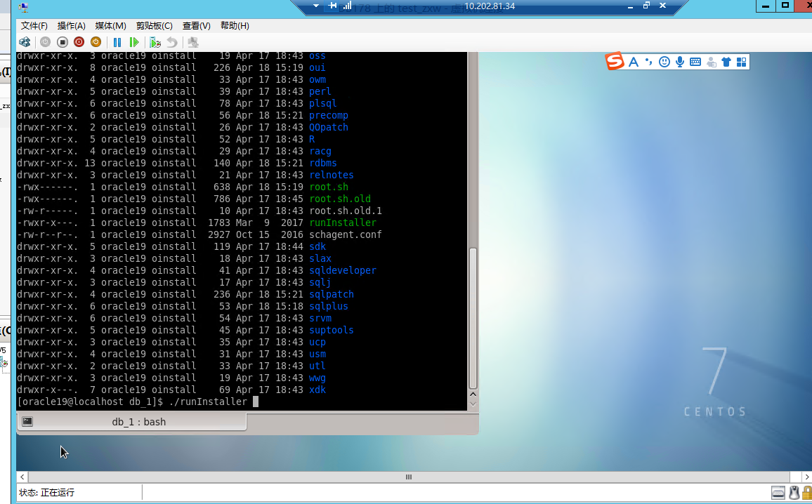812x504 pixels.
Task: Click the runInstaller file entry
Action: click(x=343, y=223)
